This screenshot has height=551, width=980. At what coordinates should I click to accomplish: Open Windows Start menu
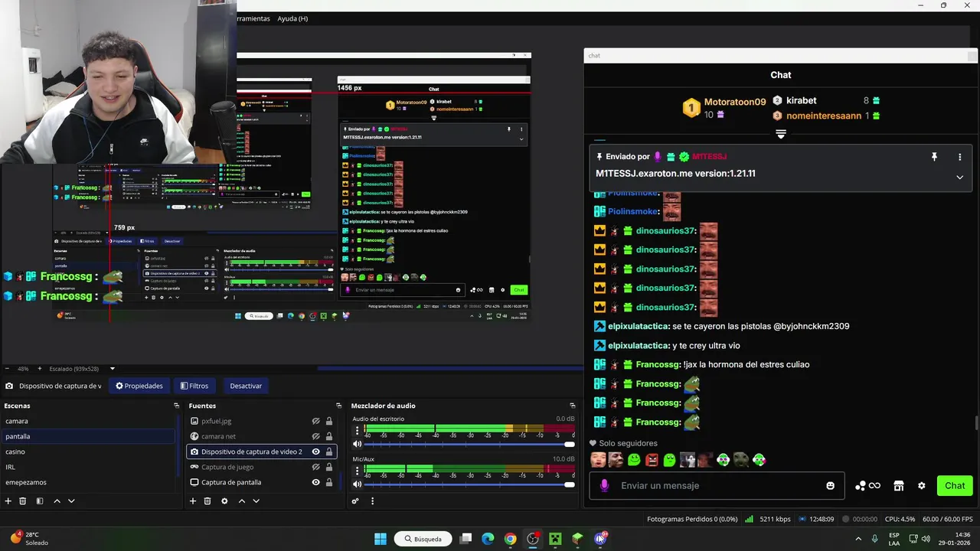point(381,539)
